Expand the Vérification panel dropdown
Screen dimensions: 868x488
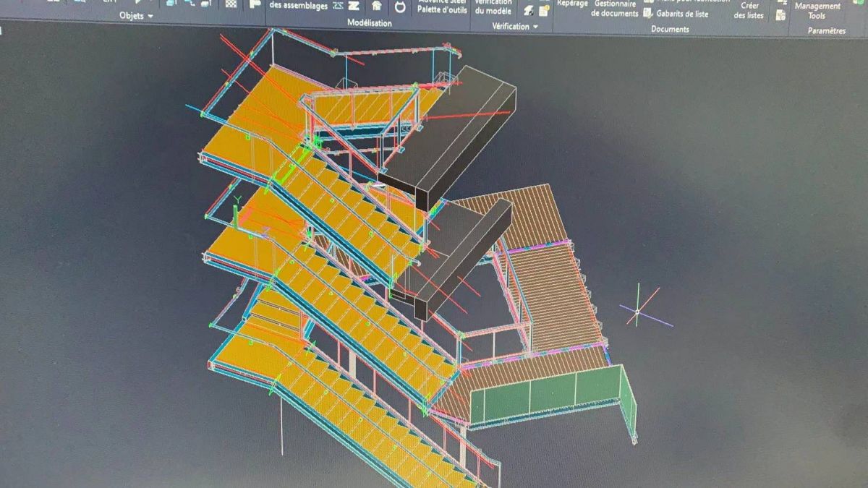[535, 27]
